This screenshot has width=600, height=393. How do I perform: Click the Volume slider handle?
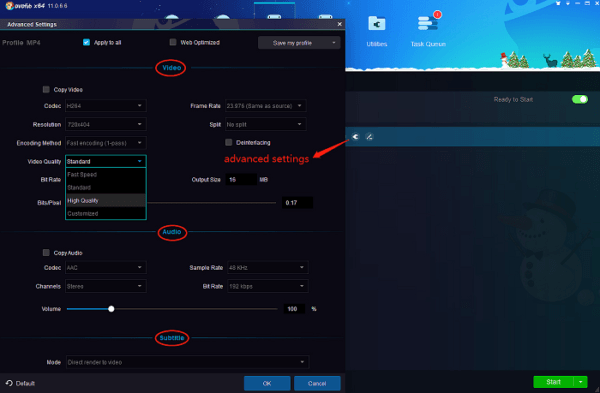pos(111,309)
